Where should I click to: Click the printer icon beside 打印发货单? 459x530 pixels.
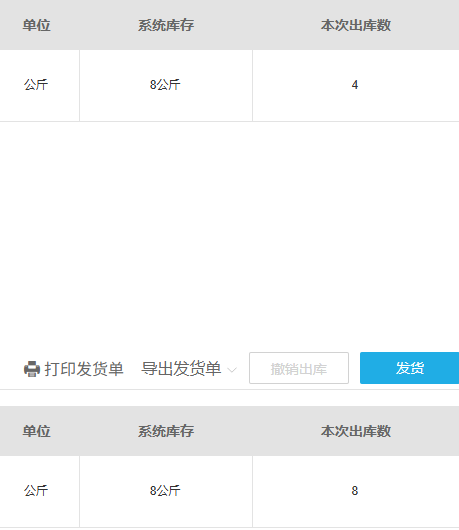(x=32, y=369)
